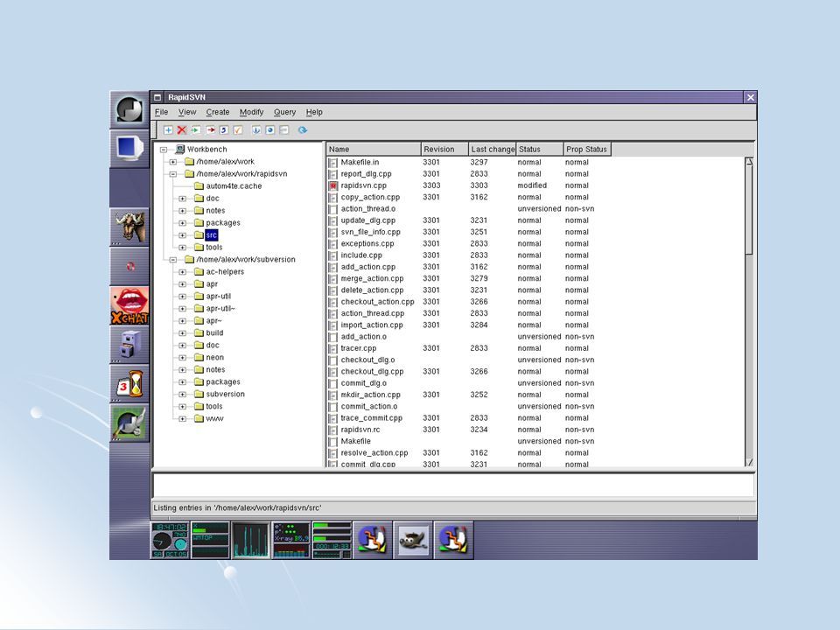Click the X-ray monitor dockapp
Image resolution: width=840 pixels, height=630 pixels.
291,541
